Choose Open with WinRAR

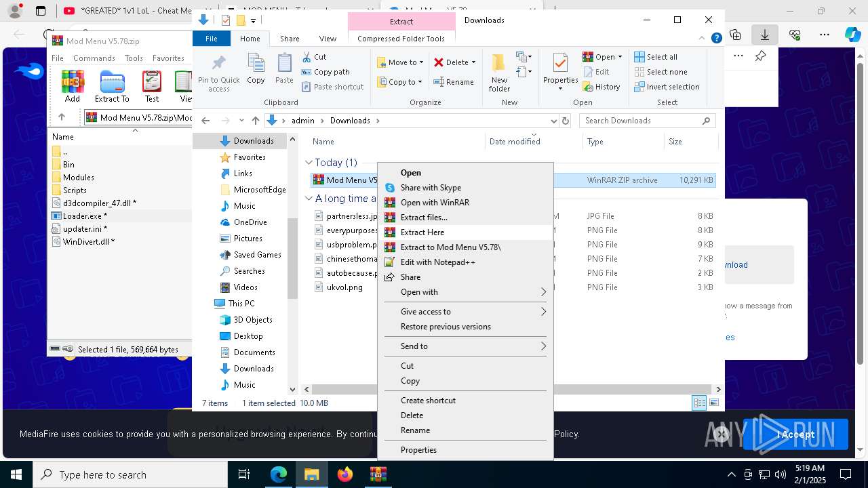(465, 203)
